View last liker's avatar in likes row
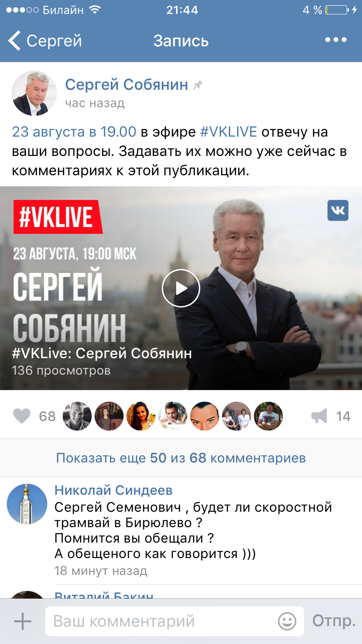The width and height of the screenshot is (362, 644). (x=268, y=416)
